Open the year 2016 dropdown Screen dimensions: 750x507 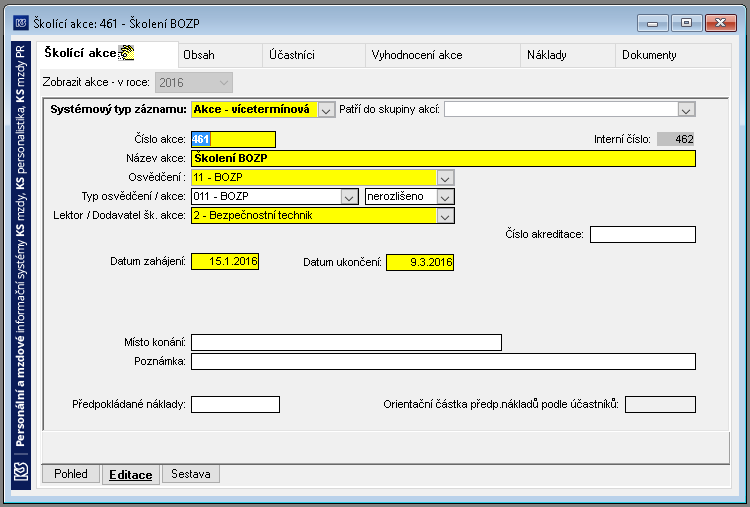tap(194, 83)
